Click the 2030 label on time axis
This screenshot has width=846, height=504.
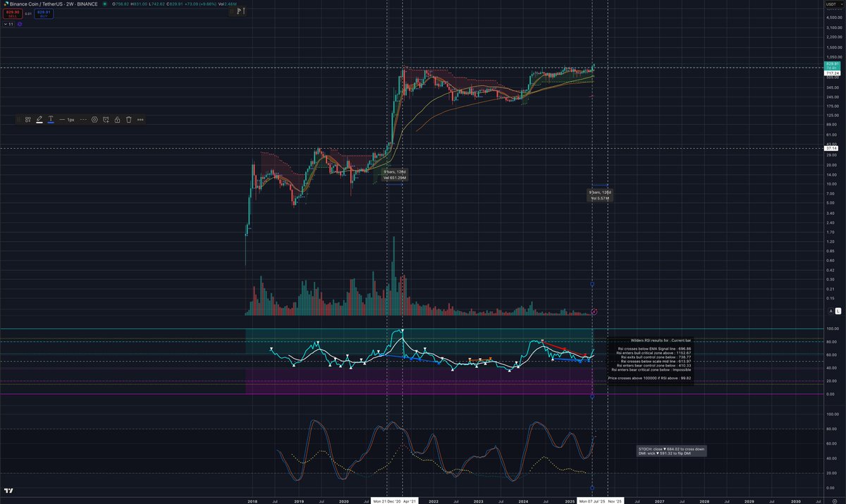coord(796,500)
